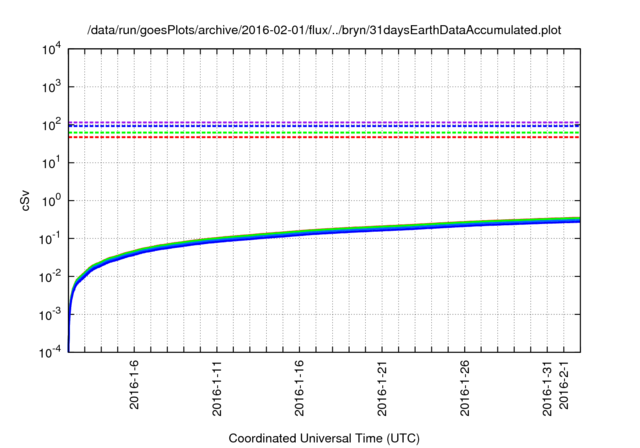Click the 2016-1-21 date label
Image resolution: width=640 pixels, height=448 pixels.
(382, 388)
